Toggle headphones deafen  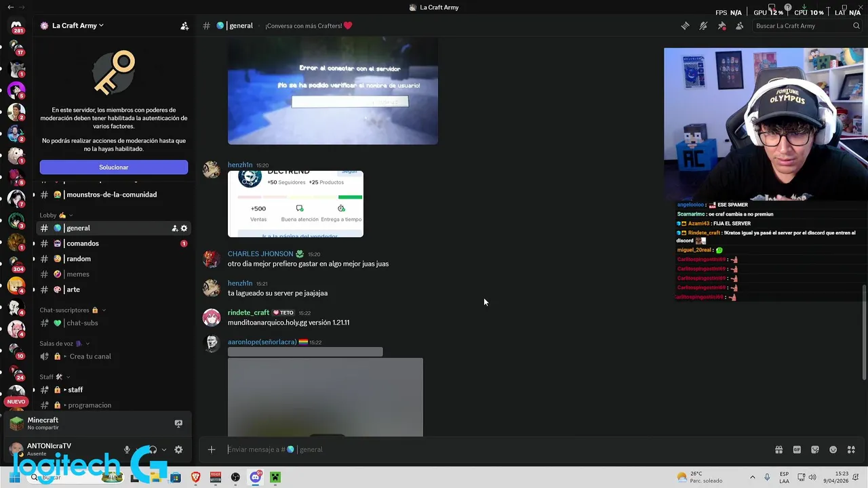[x=153, y=449]
